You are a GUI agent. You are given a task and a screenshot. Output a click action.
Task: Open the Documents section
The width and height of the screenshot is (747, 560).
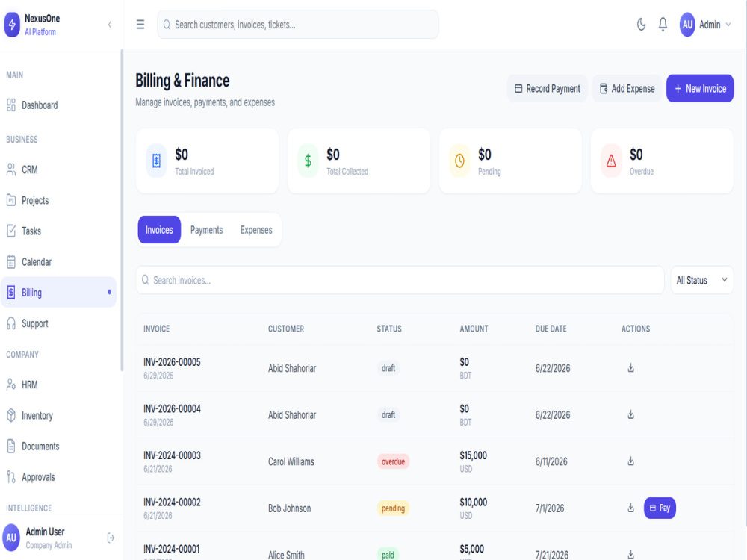point(58,447)
